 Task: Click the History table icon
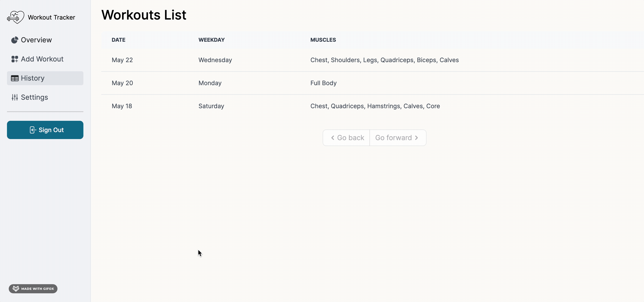coord(15,78)
